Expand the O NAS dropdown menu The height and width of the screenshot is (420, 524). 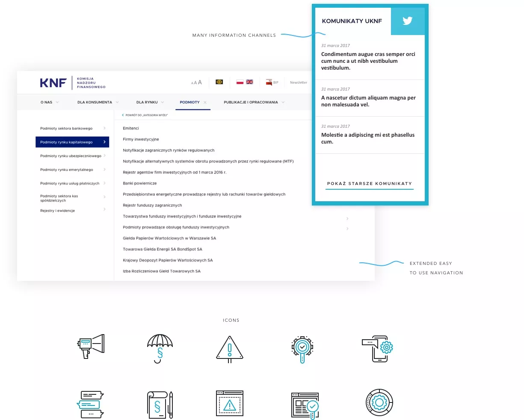click(x=49, y=103)
